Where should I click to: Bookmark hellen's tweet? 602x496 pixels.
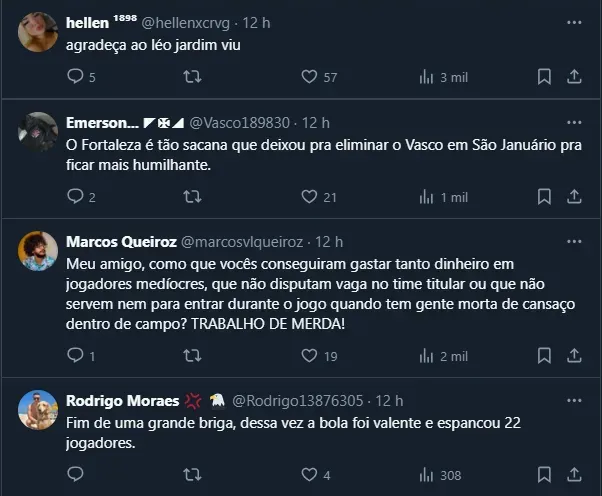544,76
